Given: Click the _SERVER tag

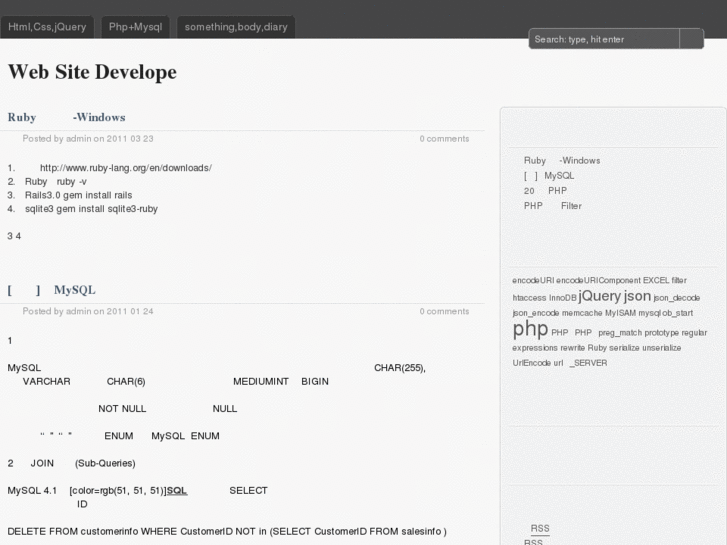Looking at the screenshot, I should (x=588, y=363).
